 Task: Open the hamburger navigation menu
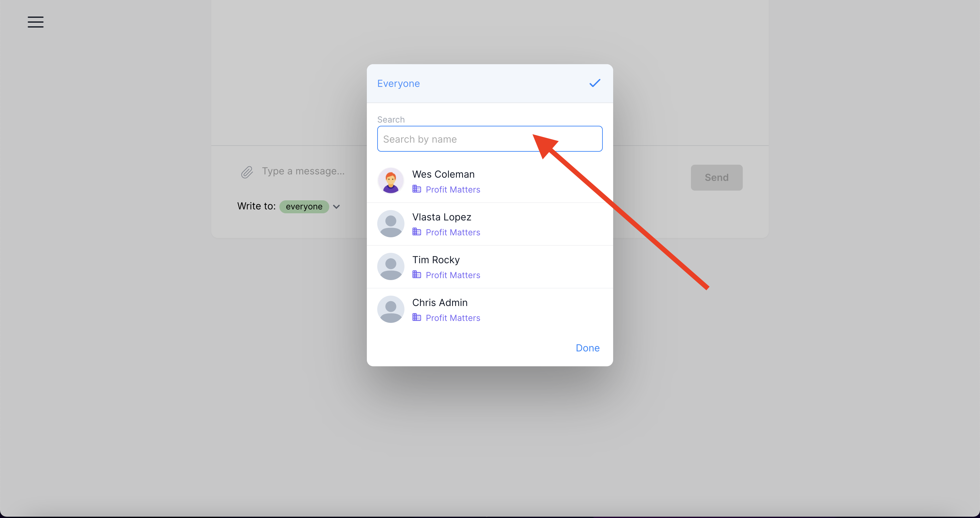pos(35,22)
